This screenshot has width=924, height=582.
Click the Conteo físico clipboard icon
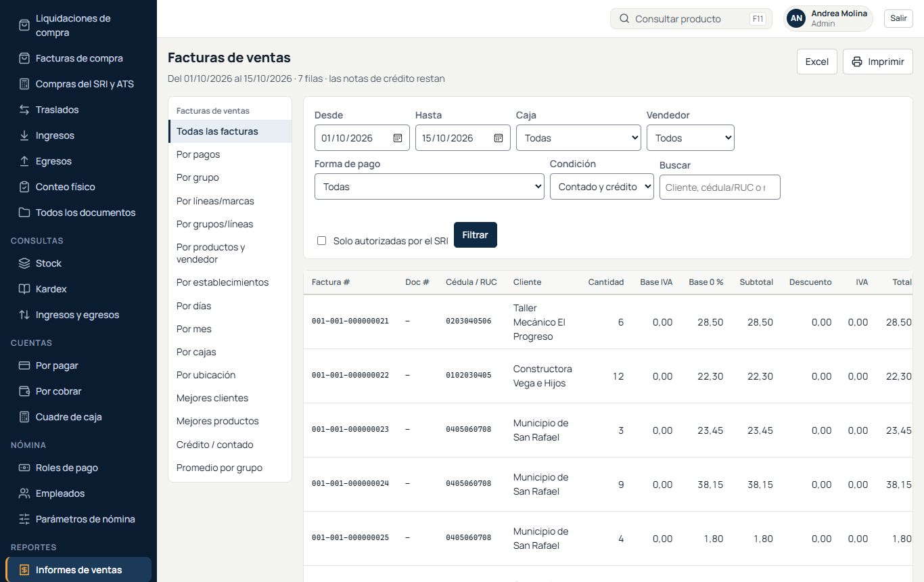coord(24,187)
